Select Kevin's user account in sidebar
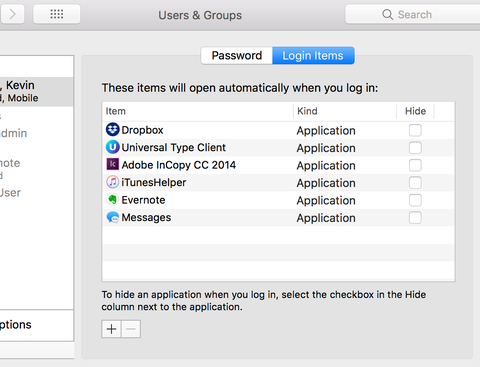480x367 pixels. 36,92
